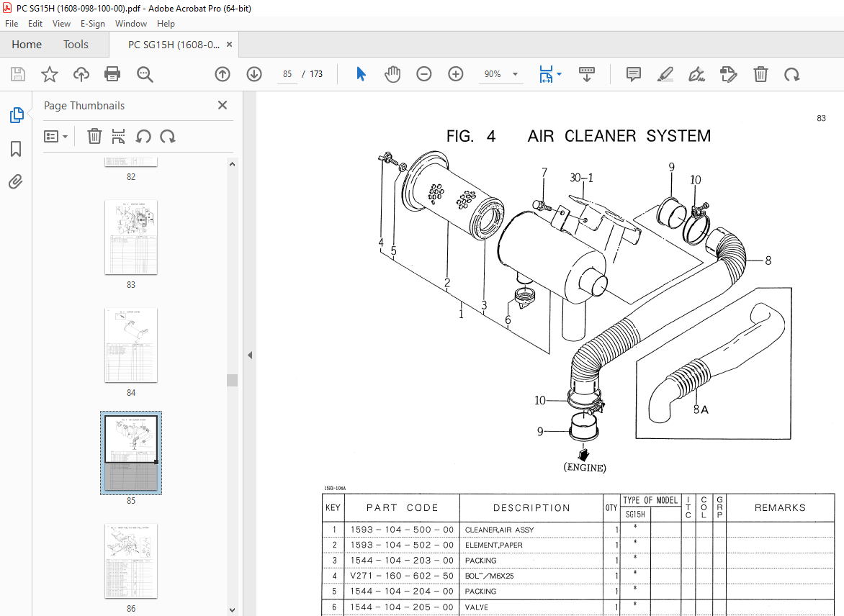Select the highlight text marker tool

[x=665, y=74]
